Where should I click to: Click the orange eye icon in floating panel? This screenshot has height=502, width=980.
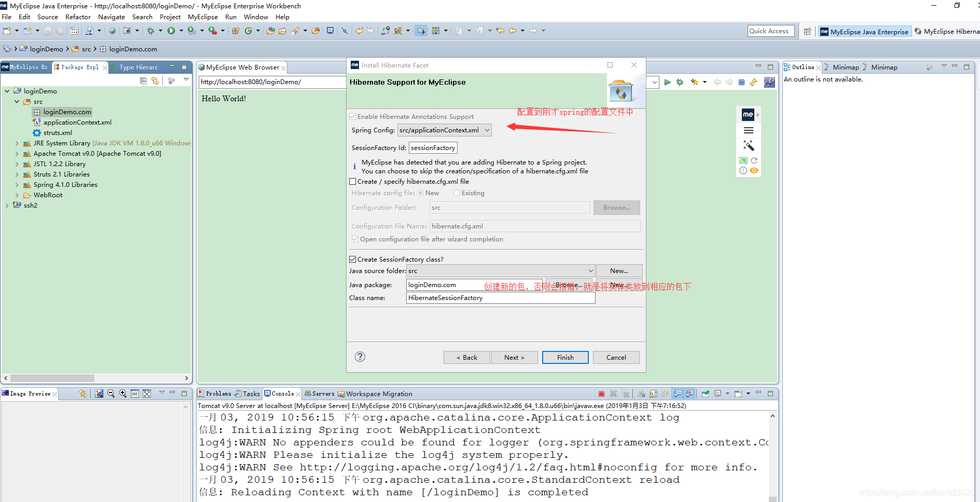click(x=754, y=170)
